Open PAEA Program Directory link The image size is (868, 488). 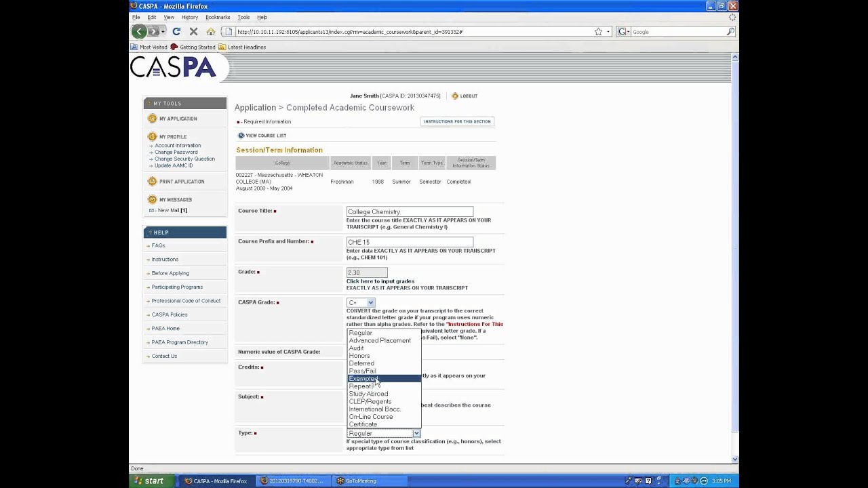[180, 342]
